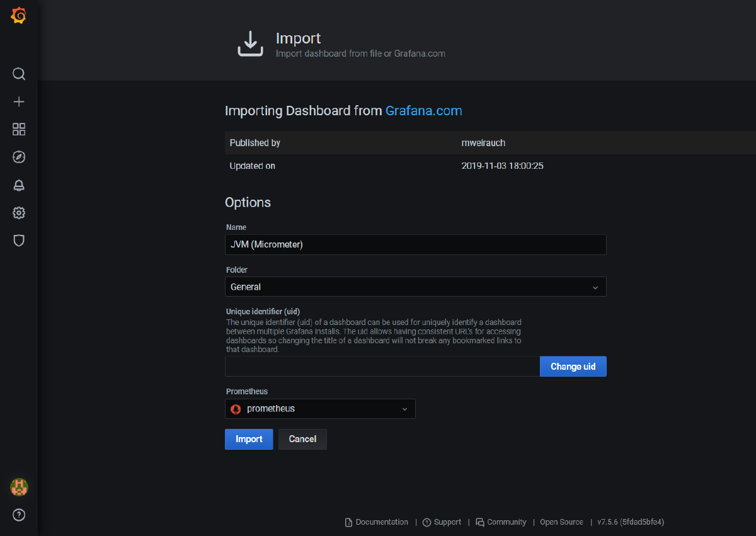Viewport: 756px width, 536px height.
Task: Open the Grafana.com link
Action: [423, 111]
